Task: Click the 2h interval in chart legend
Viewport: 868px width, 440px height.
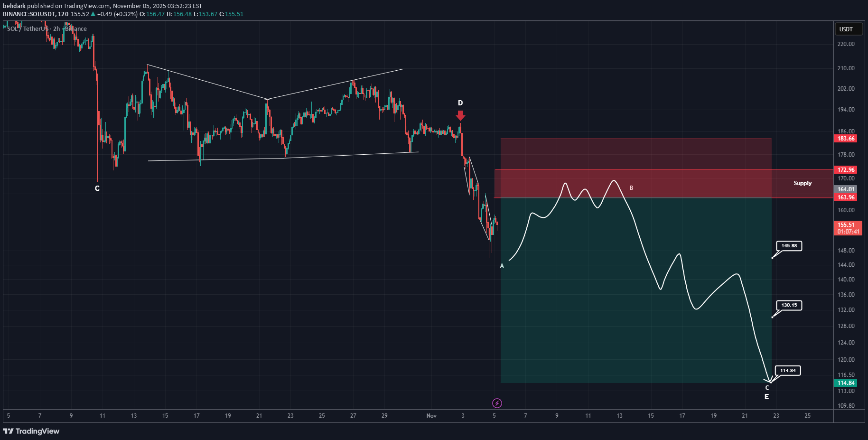Action: [x=56, y=29]
